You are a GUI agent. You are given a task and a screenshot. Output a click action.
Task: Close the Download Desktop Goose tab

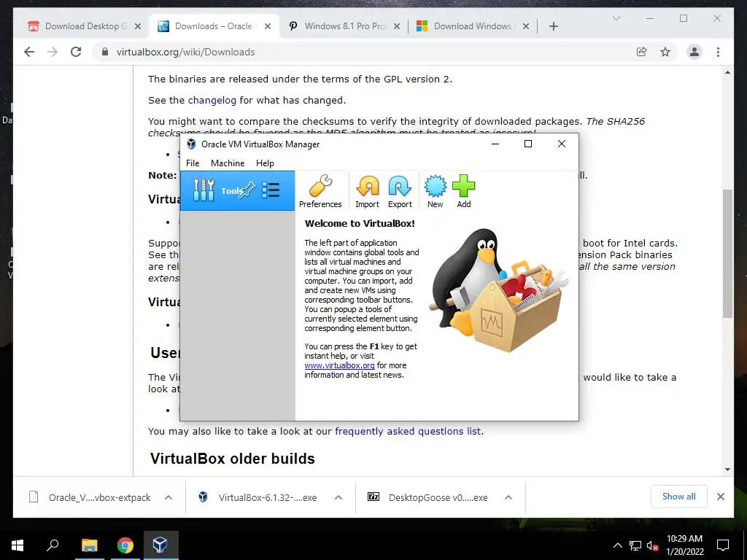coord(138,26)
